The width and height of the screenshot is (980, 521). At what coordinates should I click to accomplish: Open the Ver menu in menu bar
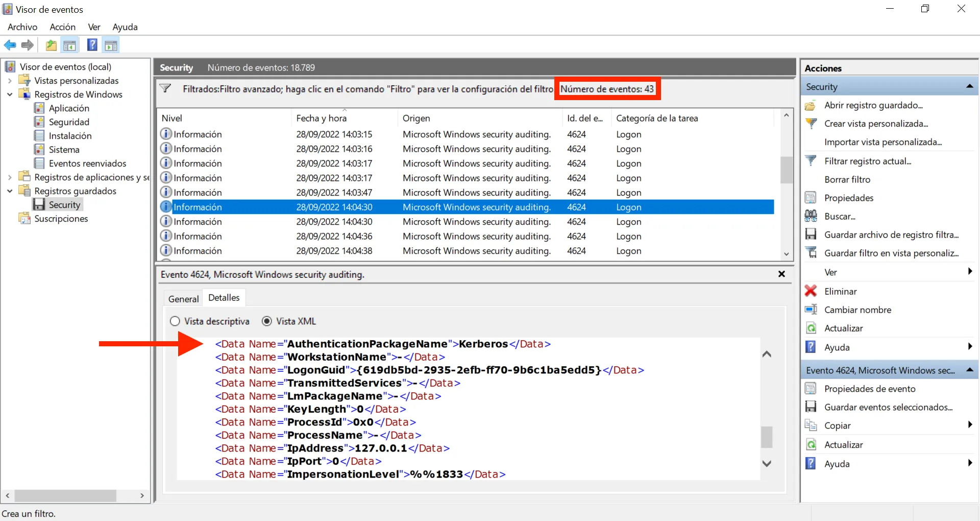point(94,27)
